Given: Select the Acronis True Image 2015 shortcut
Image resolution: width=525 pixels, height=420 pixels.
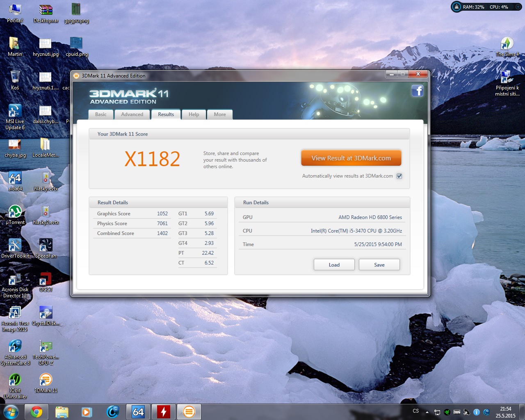Looking at the screenshot, I should pos(15,319).
